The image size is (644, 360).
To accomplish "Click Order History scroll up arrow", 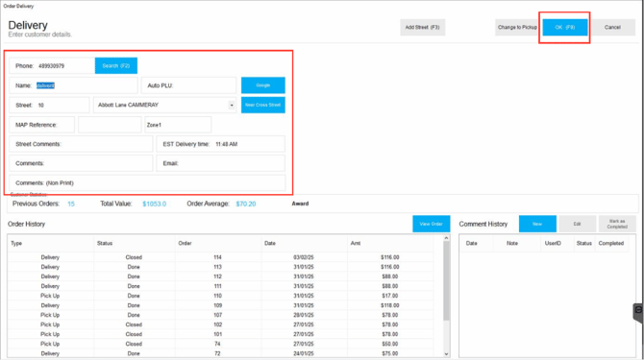I will click(446, 238).
